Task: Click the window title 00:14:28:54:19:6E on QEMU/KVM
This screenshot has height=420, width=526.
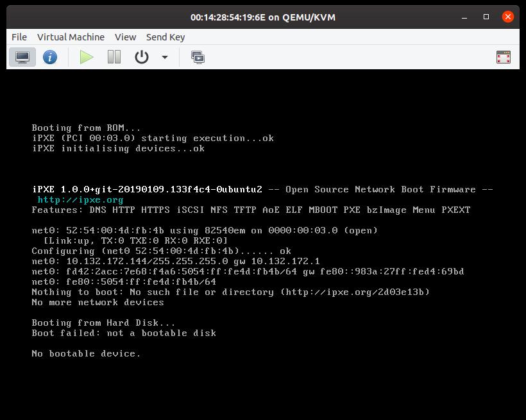Action: pos(263,17)
